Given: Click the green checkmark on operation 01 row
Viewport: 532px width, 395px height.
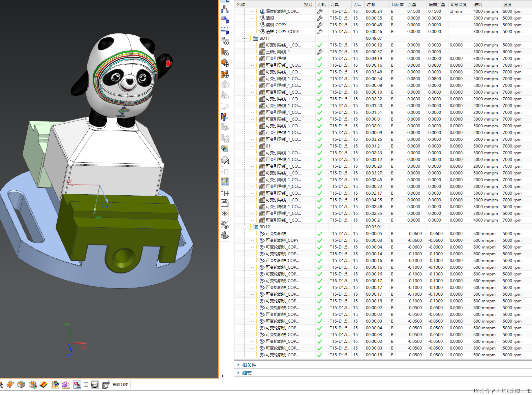Looking at the screenshot, I should (x=320, y=146).
